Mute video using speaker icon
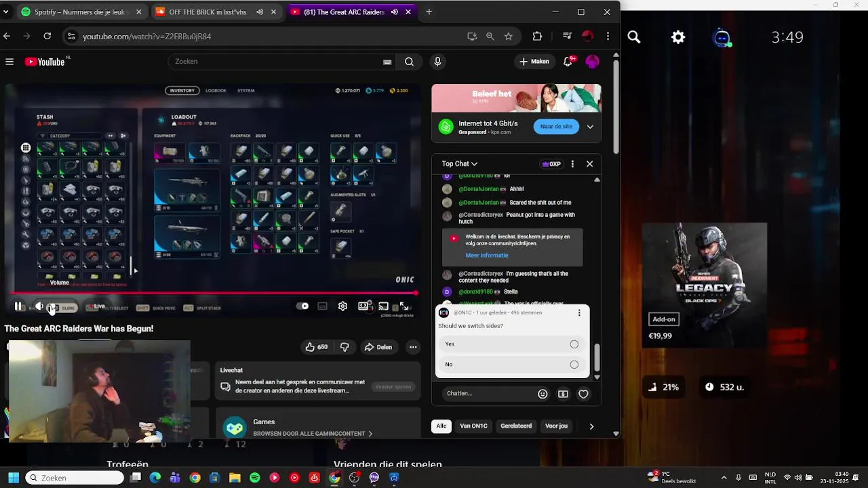This screenshot has width=868, height=488. coord(39,306)
